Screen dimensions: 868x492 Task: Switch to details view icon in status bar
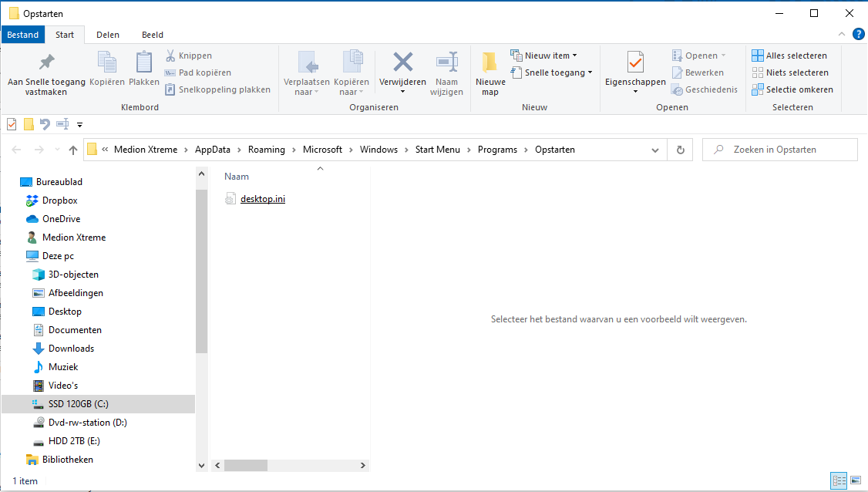(839, 480)
